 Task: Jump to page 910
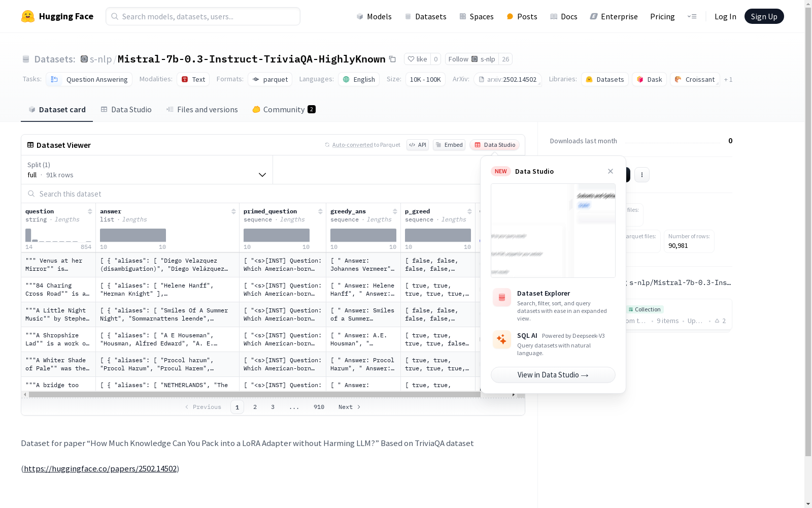319,407
